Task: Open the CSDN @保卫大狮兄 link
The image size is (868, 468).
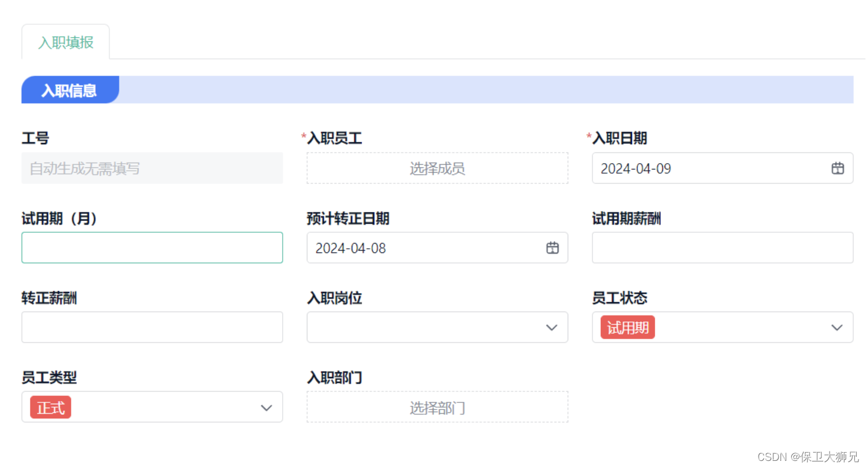Action: pyautogui.click(x=807, y=456)
